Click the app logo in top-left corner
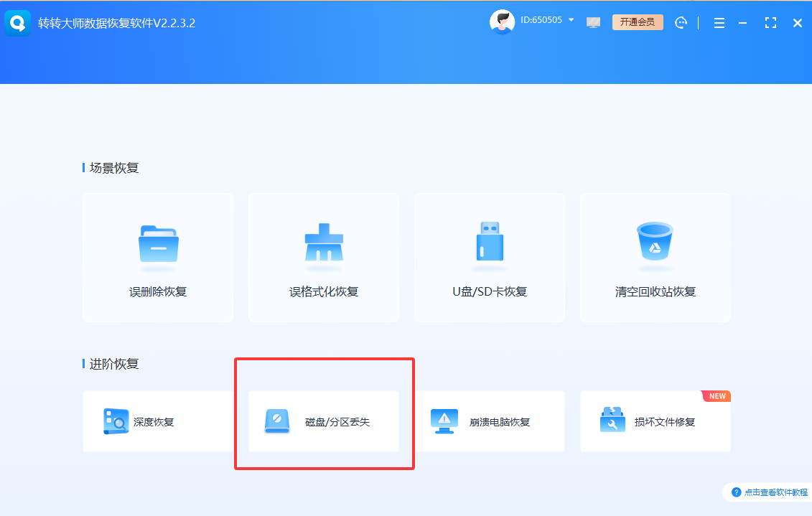This screenshot has height=516, width=812. (16, 22)
